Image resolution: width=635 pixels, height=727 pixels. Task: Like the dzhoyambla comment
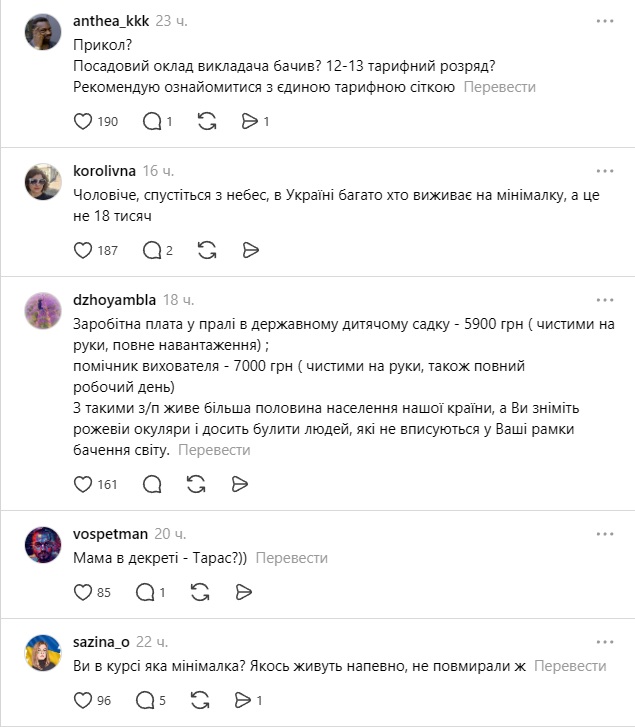coord(84,484)
